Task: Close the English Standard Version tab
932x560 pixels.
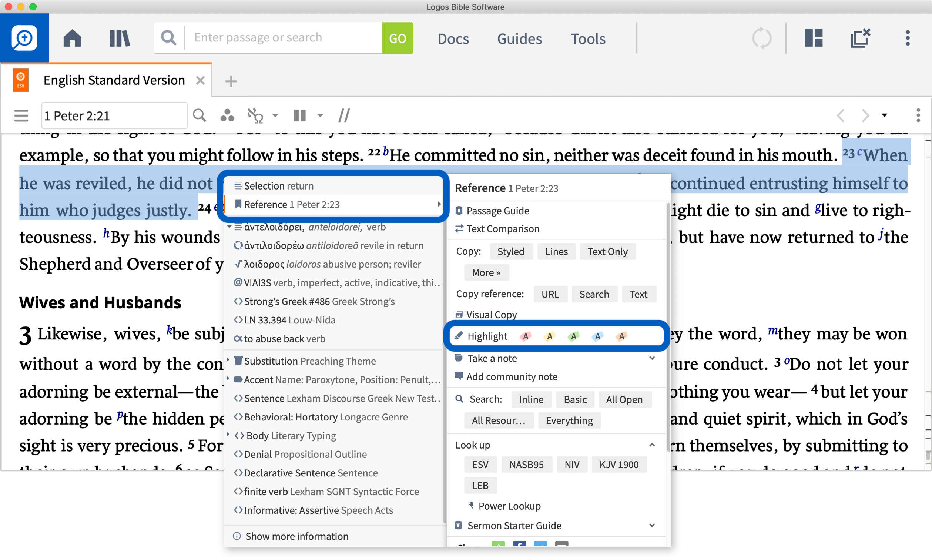Action: click(200, 80)
